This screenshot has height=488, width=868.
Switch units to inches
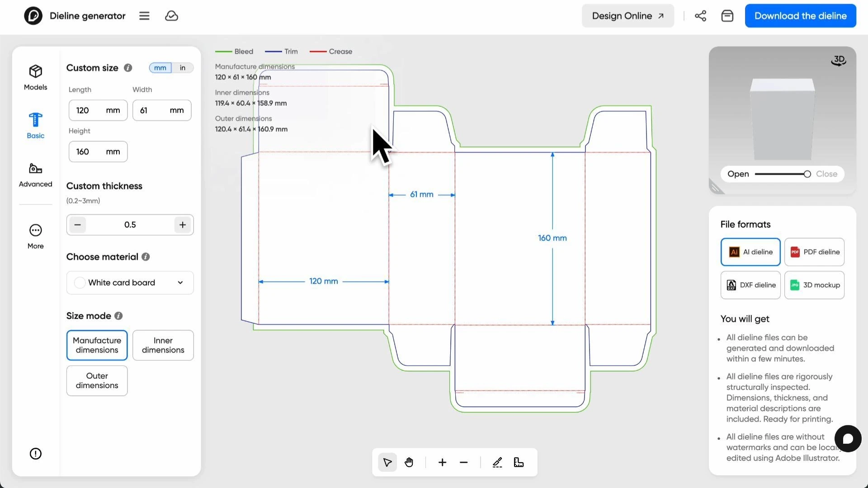183,67
